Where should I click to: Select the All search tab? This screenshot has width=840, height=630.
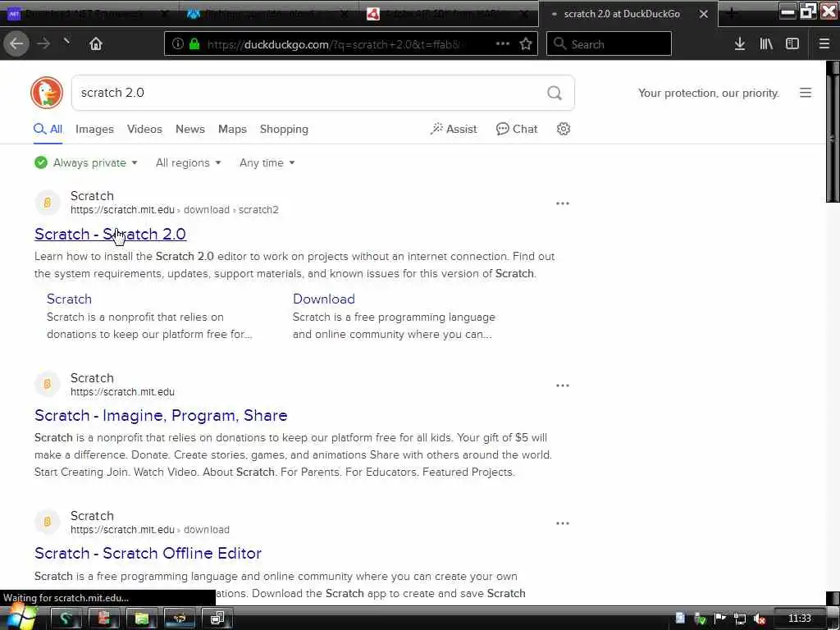coord(48,130)
